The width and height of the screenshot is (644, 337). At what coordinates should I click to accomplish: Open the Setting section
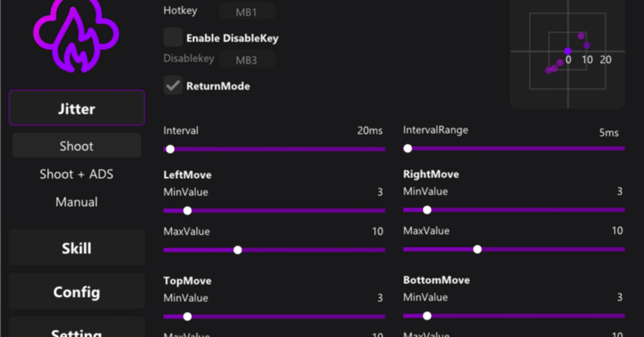tap(76, 329)
